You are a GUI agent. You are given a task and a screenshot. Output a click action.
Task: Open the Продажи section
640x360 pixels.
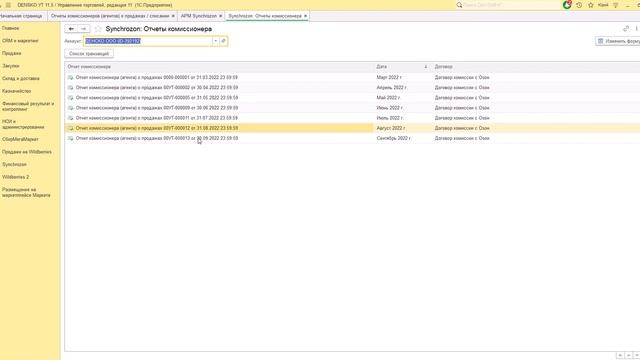point(11,53)
